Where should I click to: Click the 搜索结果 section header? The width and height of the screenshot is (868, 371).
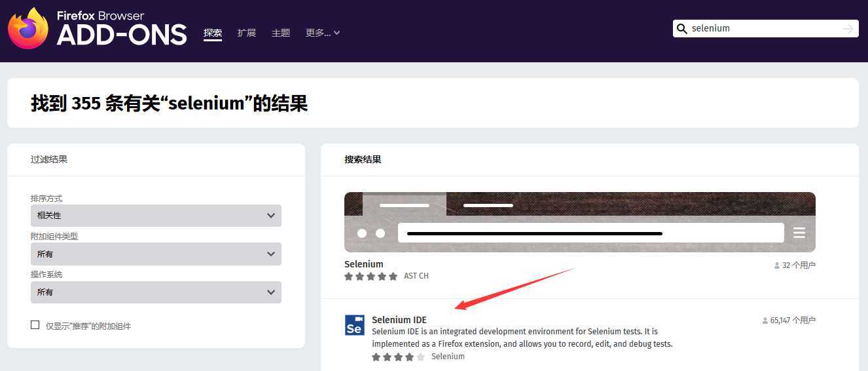pyautogui.click(x=363, y=159)
